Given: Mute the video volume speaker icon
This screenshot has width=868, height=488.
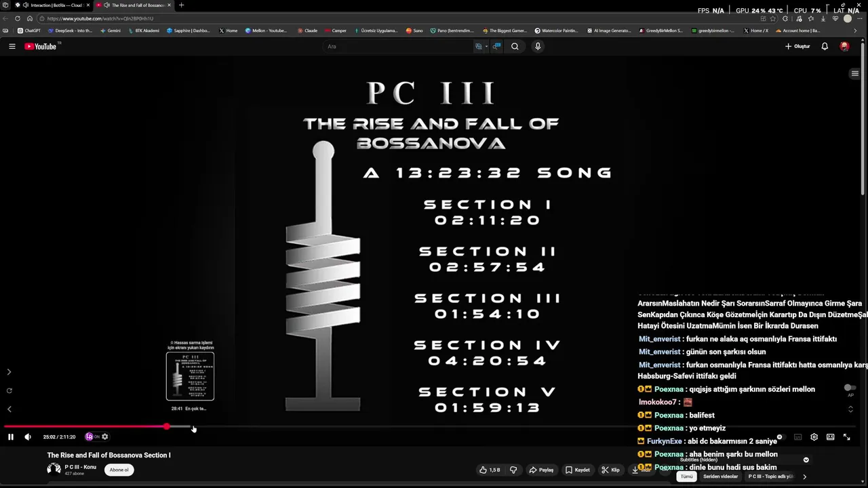Looking at the screenshot, I should [x=28, y=437].
